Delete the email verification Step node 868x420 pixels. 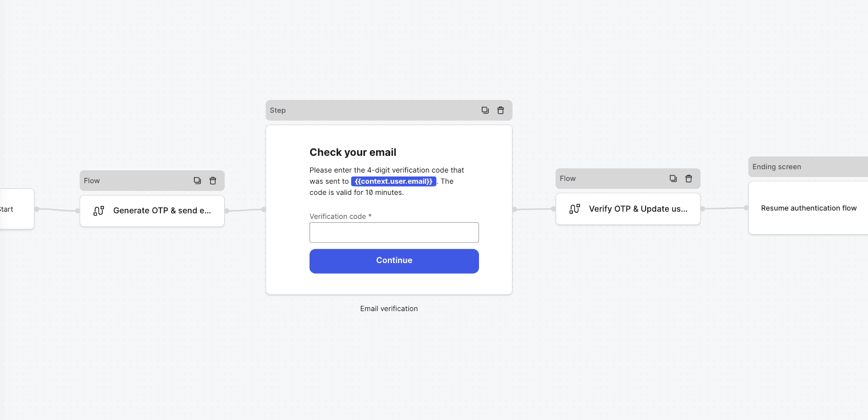[500, 110]
